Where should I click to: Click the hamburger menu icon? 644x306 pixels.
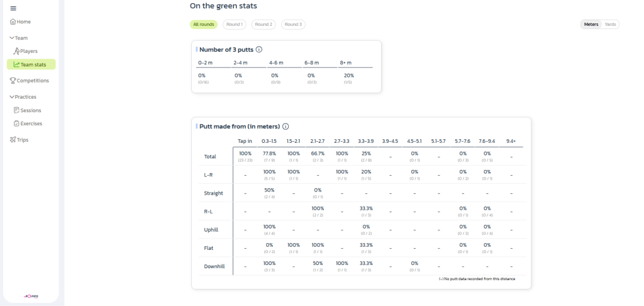coord(13,8)
